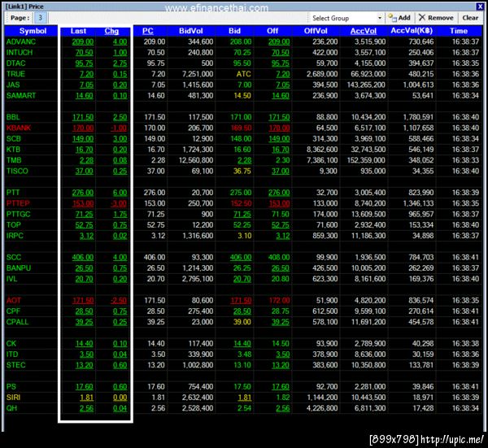Select the INTUCH symbol
The height and width of the screenshot is (448, 488).
[x=20, y=53]
